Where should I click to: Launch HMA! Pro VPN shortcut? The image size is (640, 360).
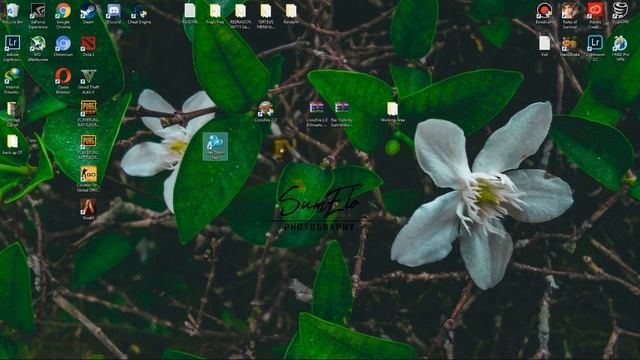tap(620, 48)
